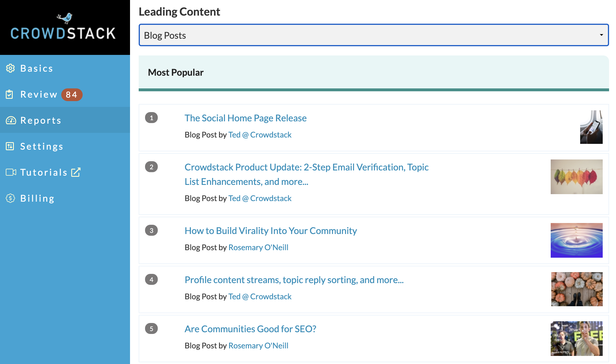Click rank badge number 1

[x=151, y=118]
